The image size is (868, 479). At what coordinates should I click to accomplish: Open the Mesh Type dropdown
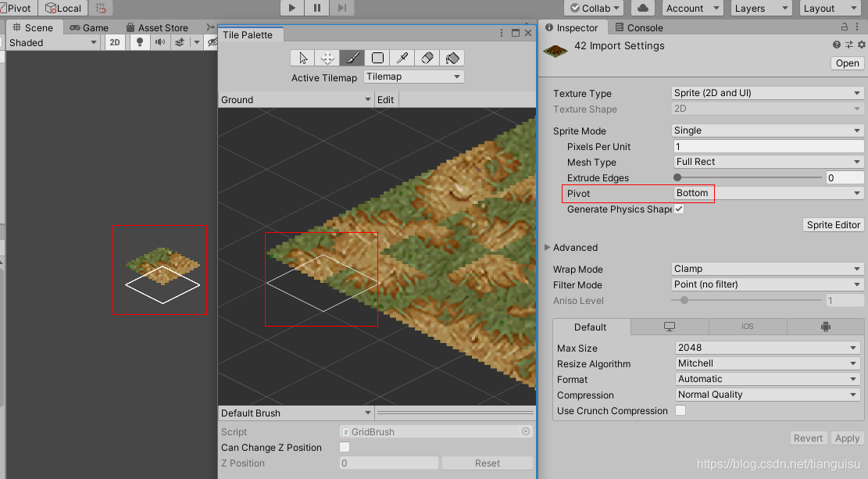[768, 162]
